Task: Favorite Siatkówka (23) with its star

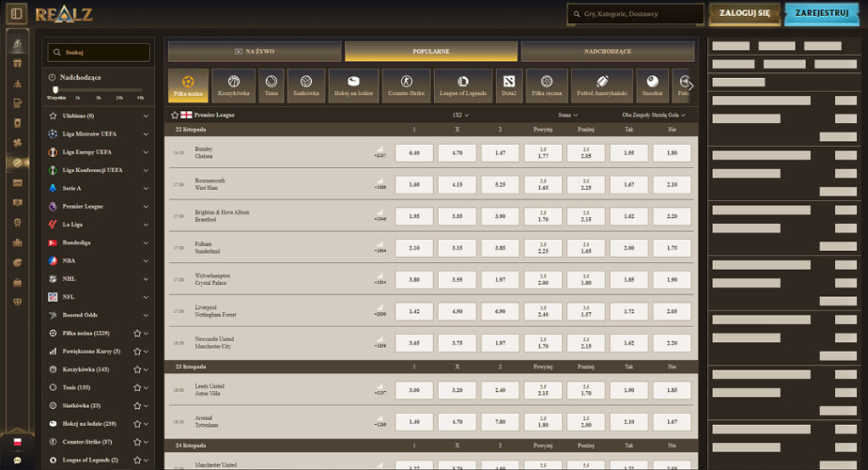Action: [x=137, y=406]
